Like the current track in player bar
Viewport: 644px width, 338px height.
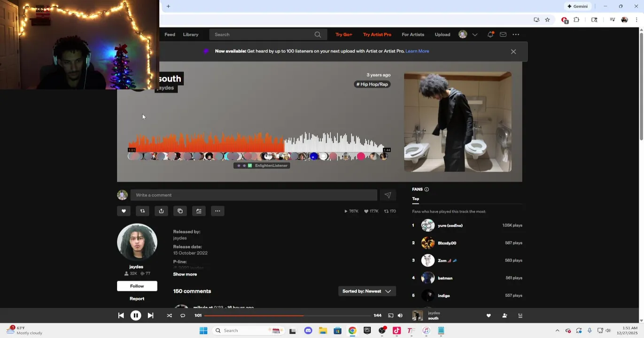(x=489, y=315)
